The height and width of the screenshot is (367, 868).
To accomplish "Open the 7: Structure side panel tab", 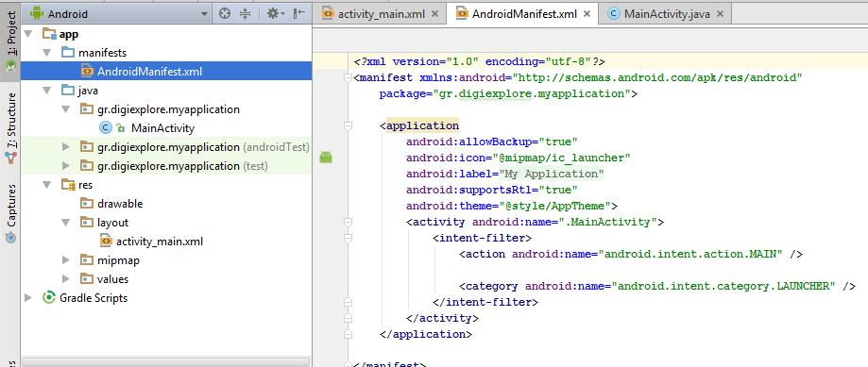I will click(x=10, y=128).
